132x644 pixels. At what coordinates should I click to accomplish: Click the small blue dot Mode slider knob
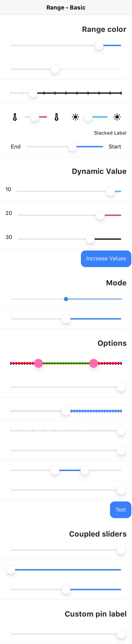pos(66,299)
